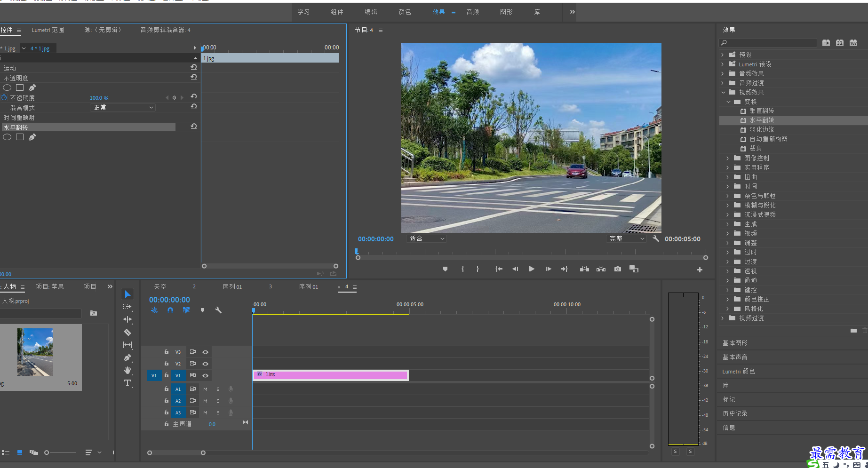Open the 适合 zoom level dropdown

tap(426, 239)
